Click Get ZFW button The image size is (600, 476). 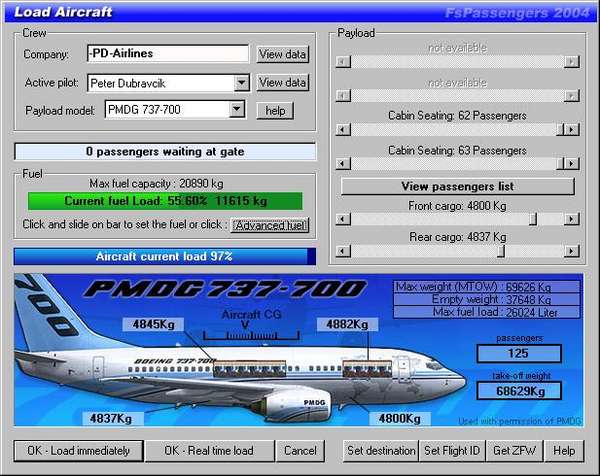pyautogui.click(x=514, y=451)
